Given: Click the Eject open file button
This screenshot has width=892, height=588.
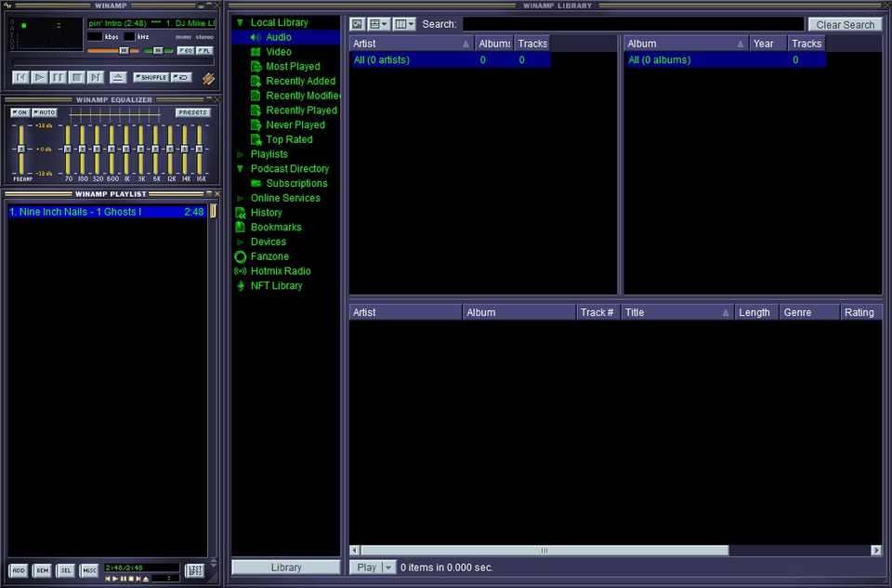Looking at the screenshot, I should point(118,77).
